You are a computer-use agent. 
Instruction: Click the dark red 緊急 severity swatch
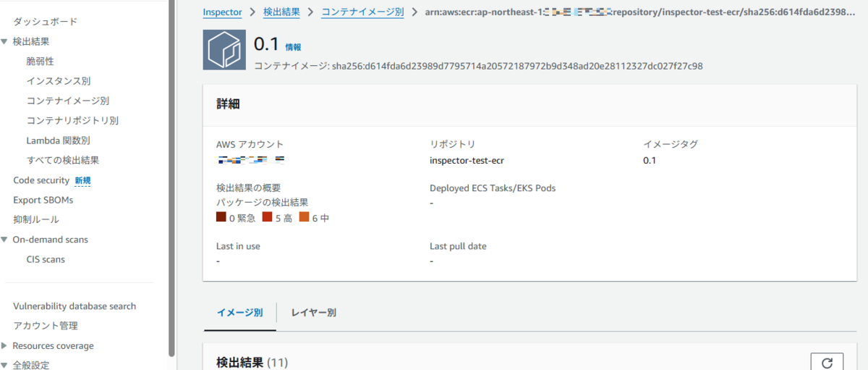[221, 217]
